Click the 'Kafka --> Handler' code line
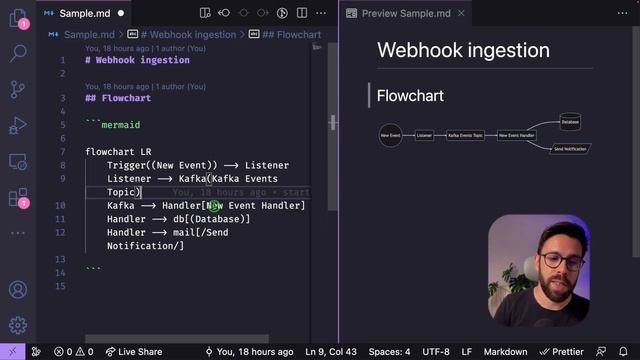This screenshot has width=640, height=360. (206, 206)
